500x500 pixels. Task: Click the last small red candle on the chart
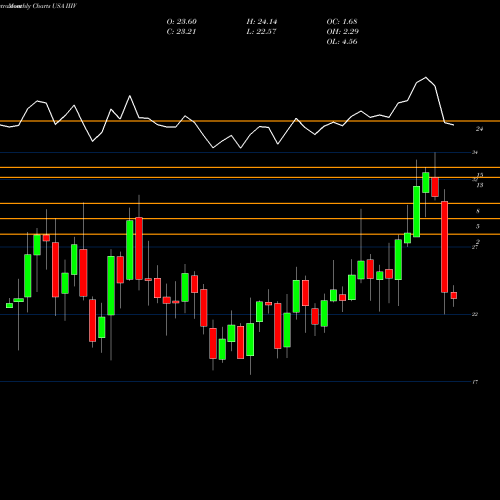(x=454, y=295)
